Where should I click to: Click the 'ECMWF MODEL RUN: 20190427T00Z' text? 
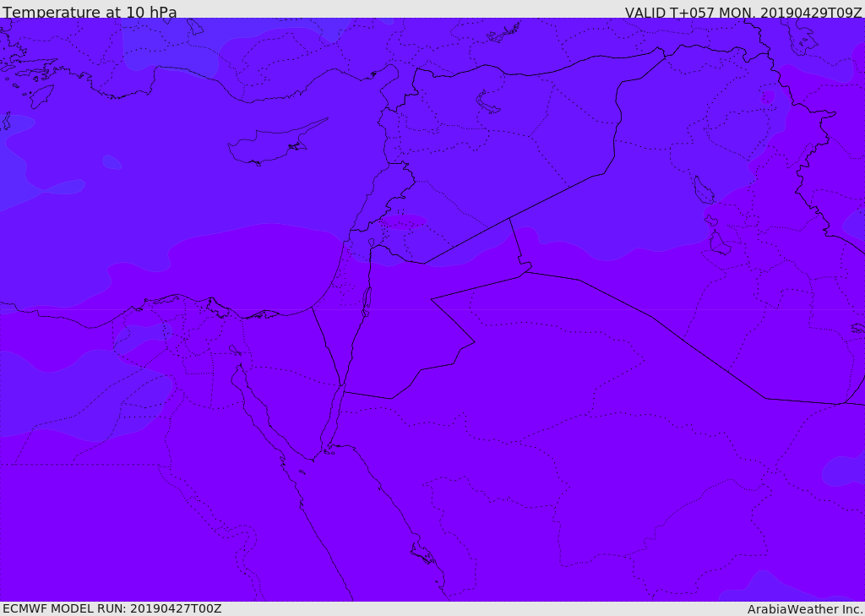pos(112,608)
